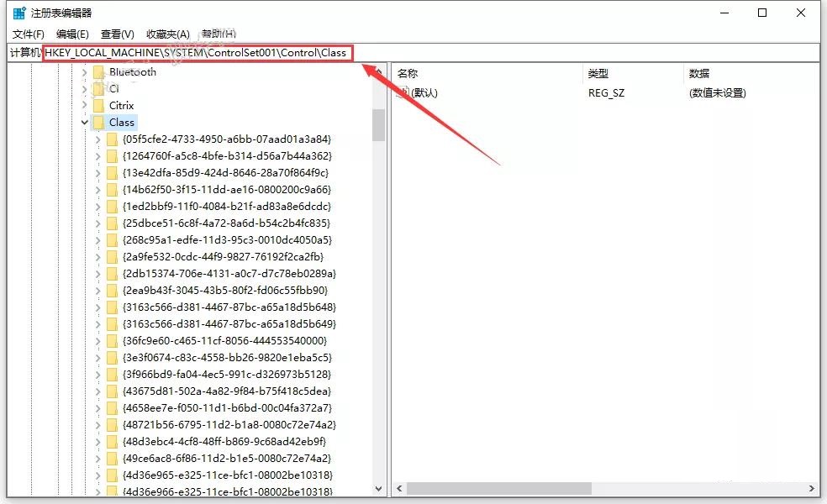The image size is (827, 504).
Task: Minimize the Registry Editor window
Action: coord(724,13)
